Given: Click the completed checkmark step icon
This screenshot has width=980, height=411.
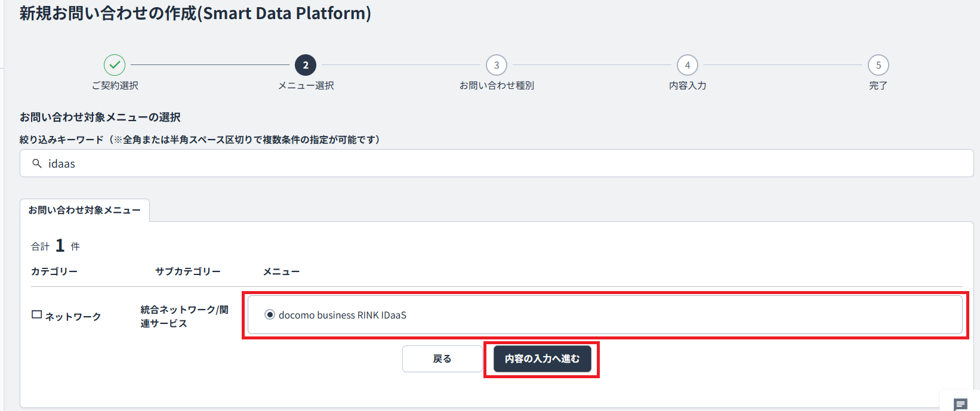Looking at the screenshot, I should point(115,65).
